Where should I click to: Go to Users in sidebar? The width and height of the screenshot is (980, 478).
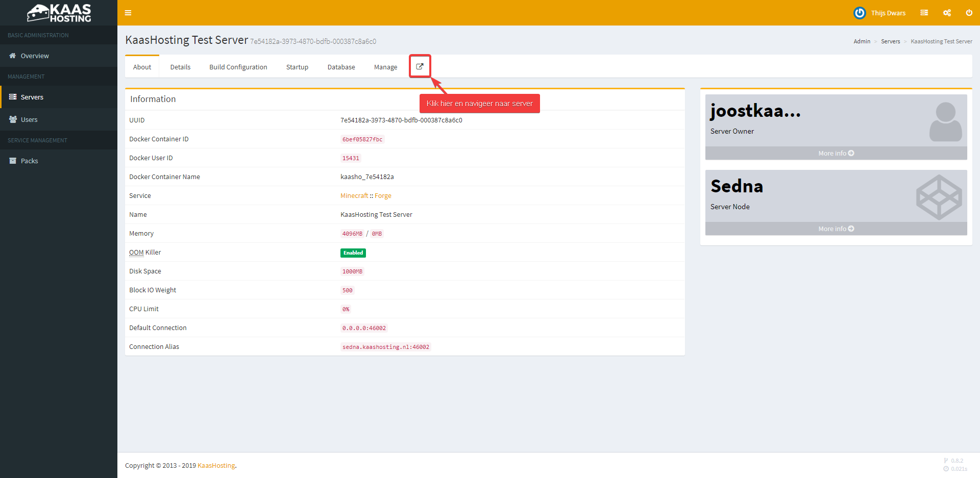coord(29,120)
